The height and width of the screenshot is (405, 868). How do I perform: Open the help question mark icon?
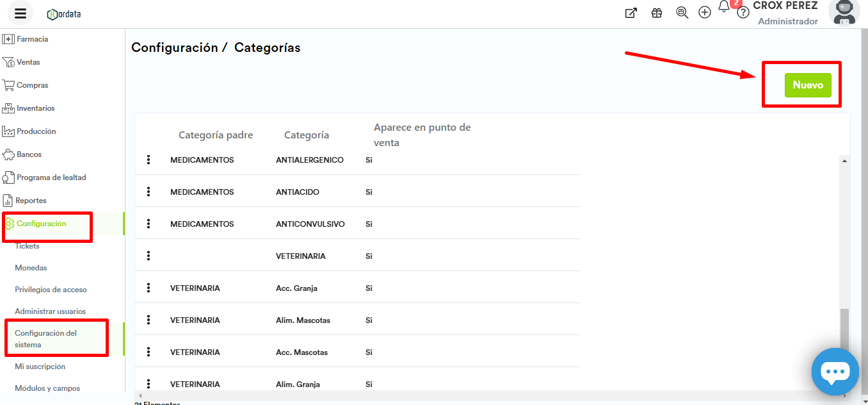(x=743, y=13)
